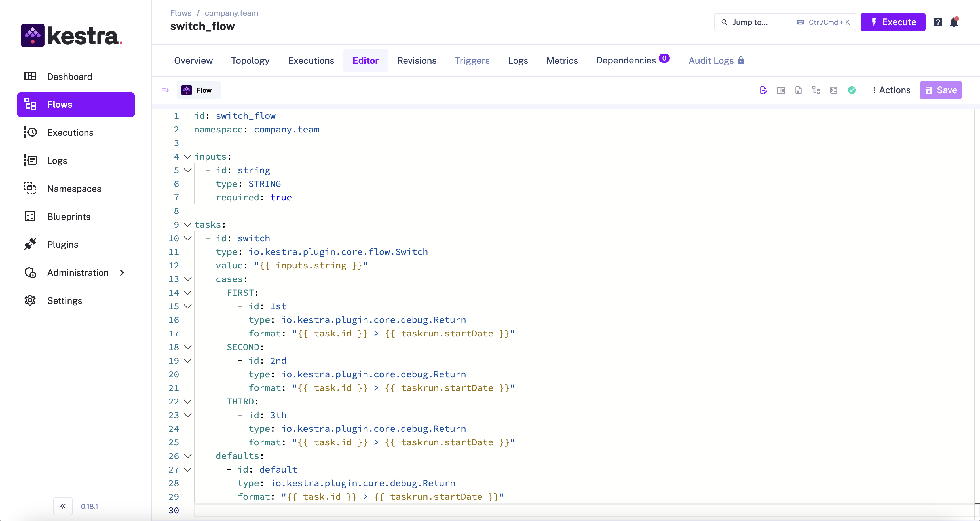Viewport: 980px width, 521px height.
Task: Save the flow
Action: coord(940,90)
